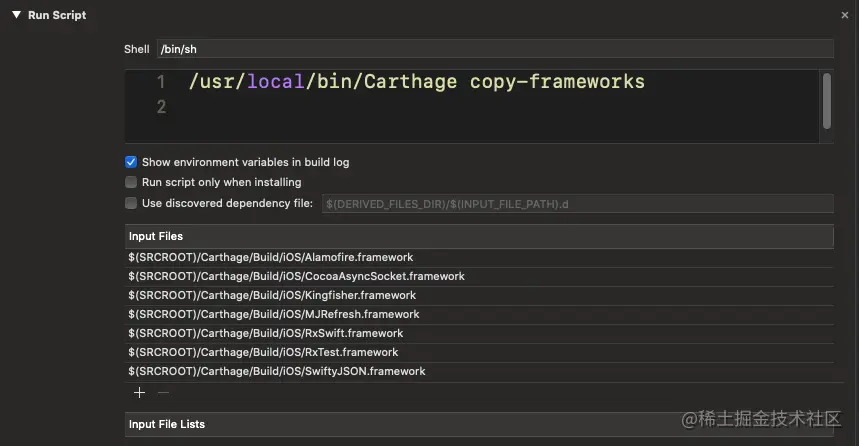The image size is (859, 446).
Task: Collapse the Run Script disclosure triangle
Action: point(16,15)
